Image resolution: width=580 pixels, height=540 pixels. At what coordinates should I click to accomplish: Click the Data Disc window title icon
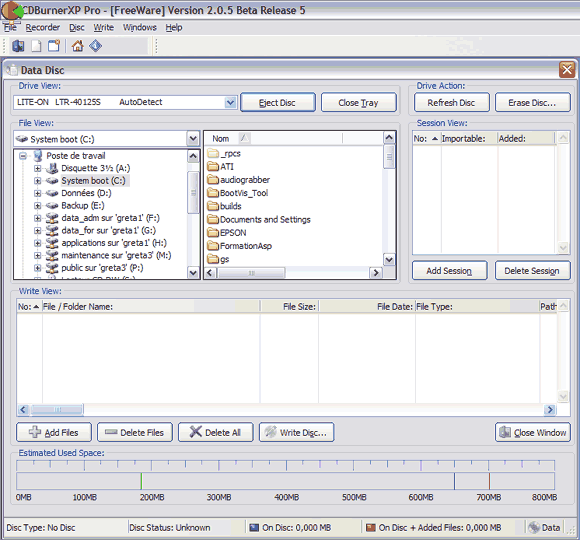[12, 70]
